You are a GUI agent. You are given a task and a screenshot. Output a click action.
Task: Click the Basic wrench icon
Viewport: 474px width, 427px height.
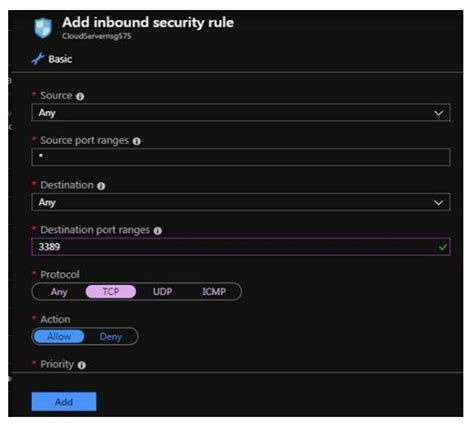38,59
